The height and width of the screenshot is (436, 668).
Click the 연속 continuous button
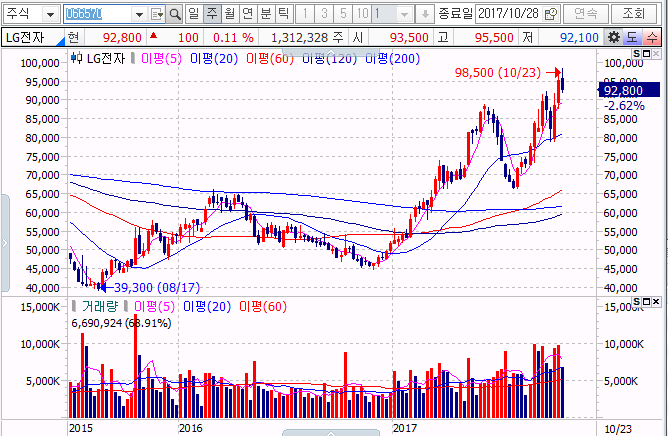click(x=585, y=14)
